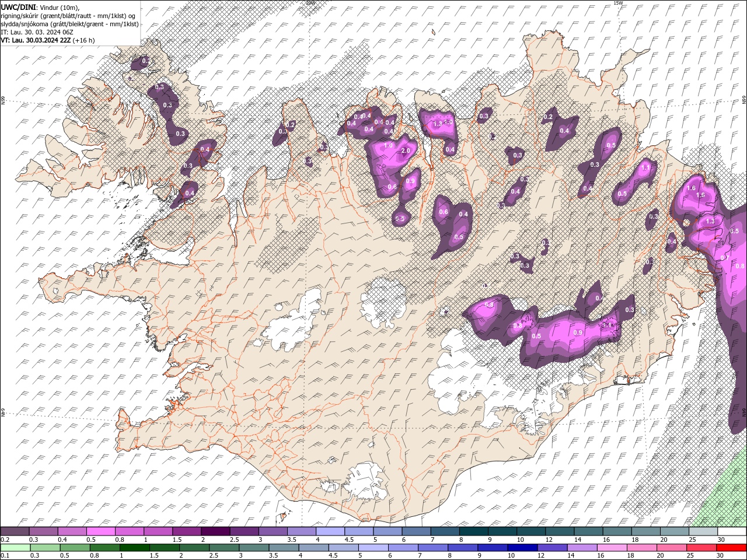Viewport: 747px width, 560px height.
Task: Click the '25' label in the lower legend row
Action: point(690,555)
